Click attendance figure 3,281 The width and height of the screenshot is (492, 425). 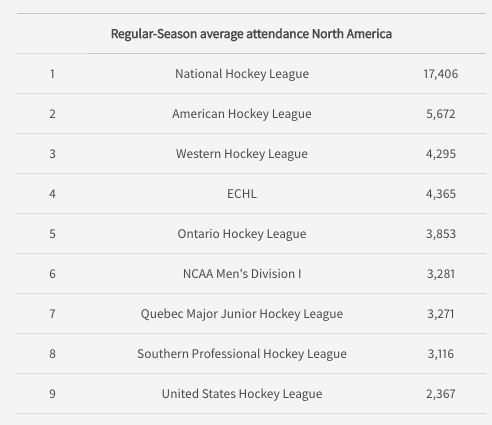(x=441, y=274)
